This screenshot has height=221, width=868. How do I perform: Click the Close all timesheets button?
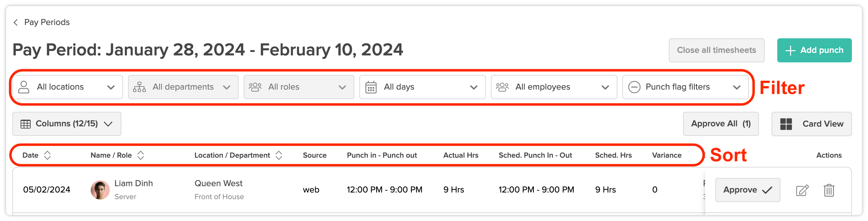point(716,50)
